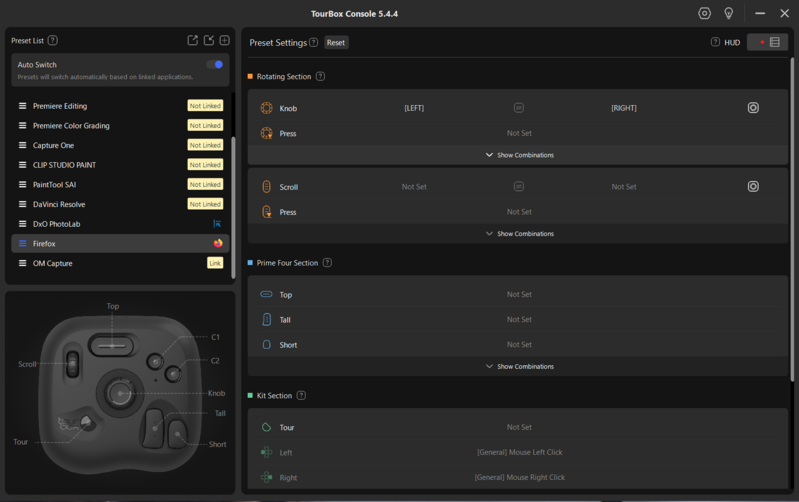Add a new preset with the plus icon
Image resolution: width=799 pixels, height=502 pixels.
tap(224, 40)
